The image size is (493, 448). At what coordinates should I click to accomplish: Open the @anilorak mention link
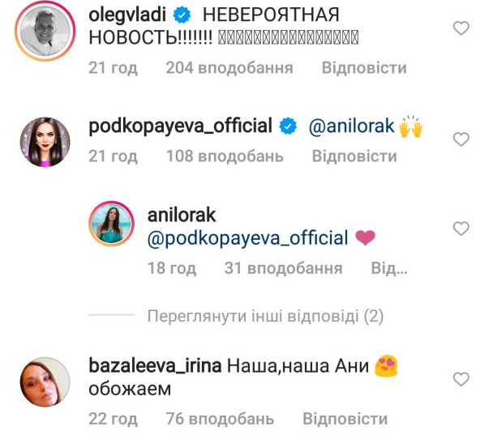(x=352, y=126)
